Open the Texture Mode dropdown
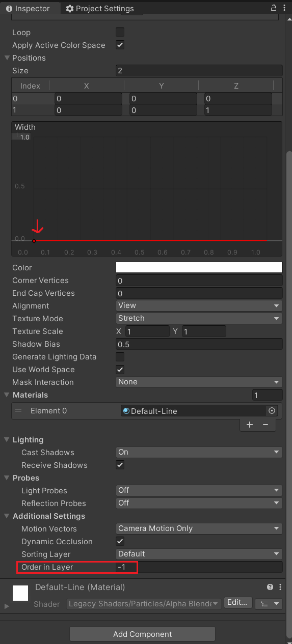Screen dimensions: 292x644 (x=199, y=319)
